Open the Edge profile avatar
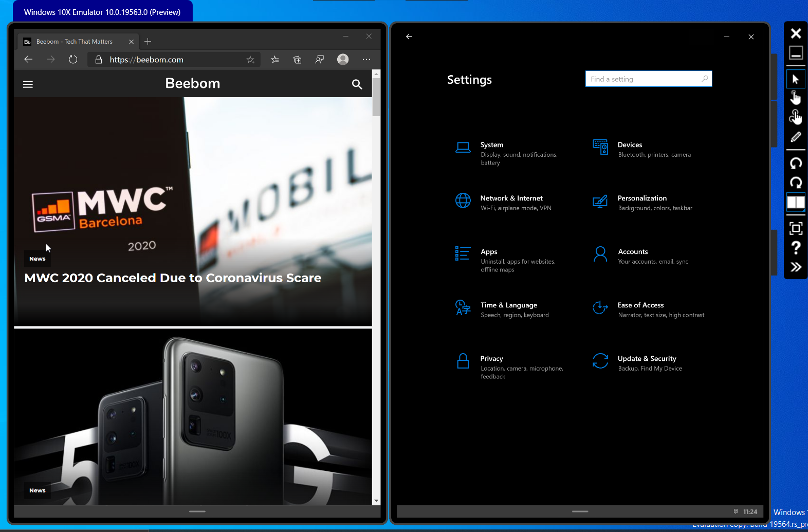Screen dimensions: 808x532 point(343,60)
